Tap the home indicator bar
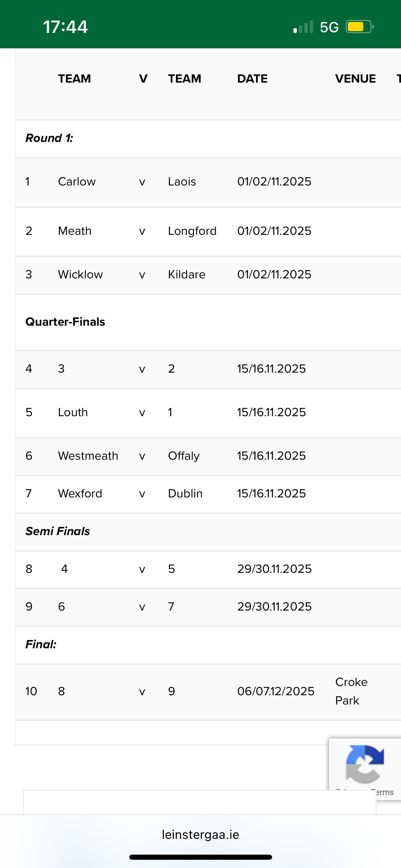 [200, 857]
